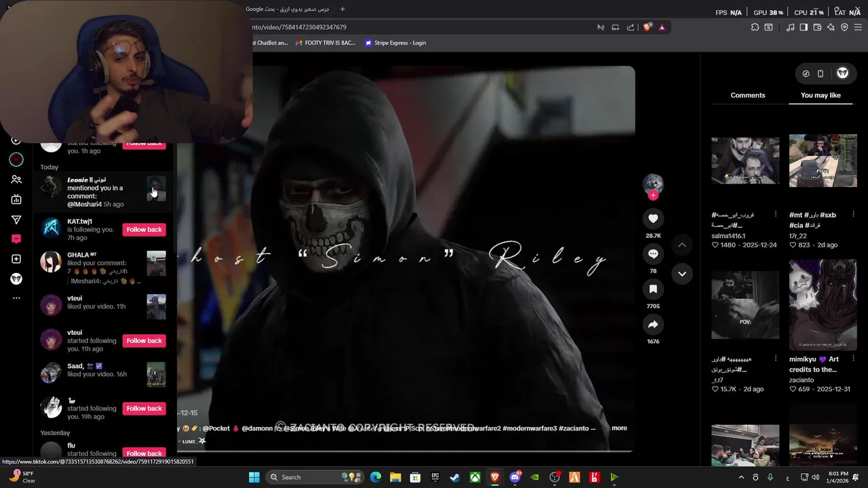Follow back KAT.twj1
868x488 pixels.
(x=144, y=229)
